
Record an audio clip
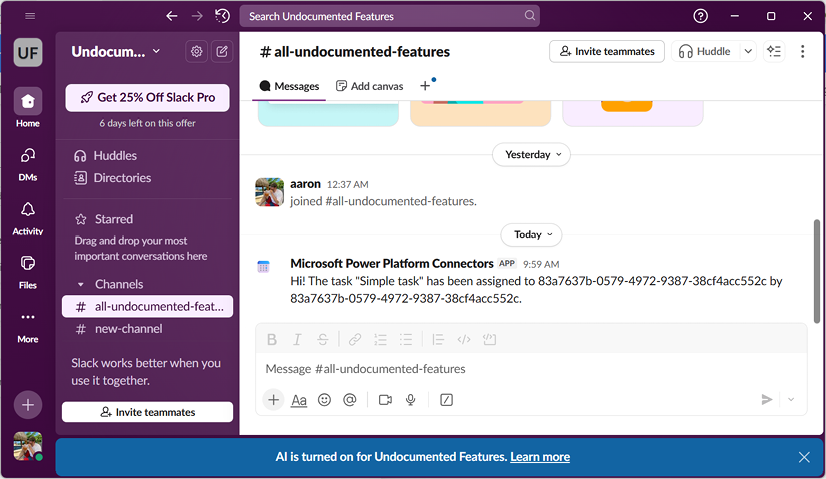(x=411, y=400)
